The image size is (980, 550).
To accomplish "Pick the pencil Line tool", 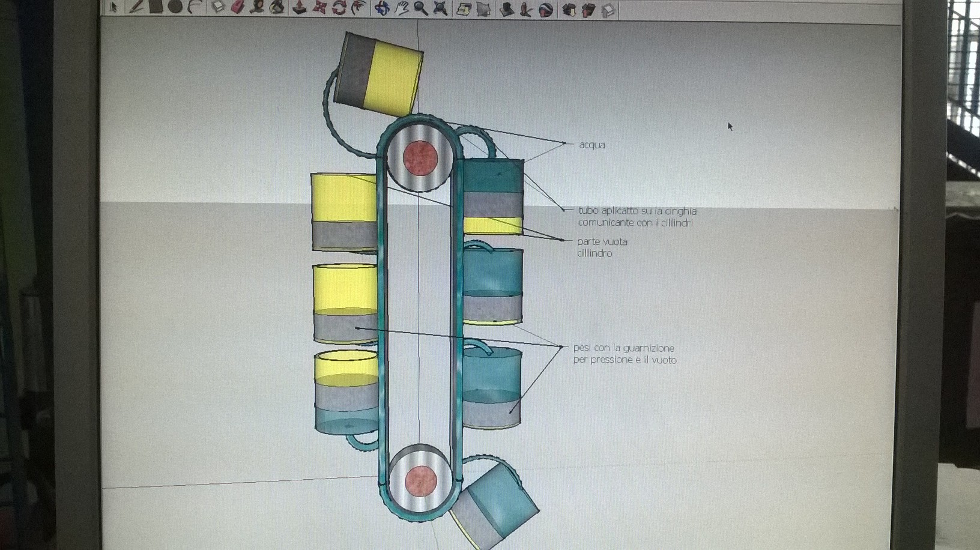I will [136, 7].
